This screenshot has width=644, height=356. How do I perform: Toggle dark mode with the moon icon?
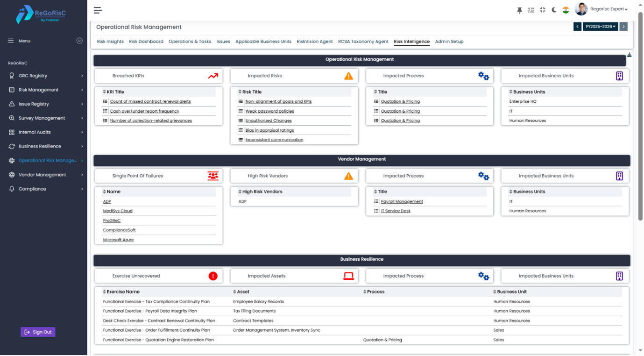pos(554,10)
